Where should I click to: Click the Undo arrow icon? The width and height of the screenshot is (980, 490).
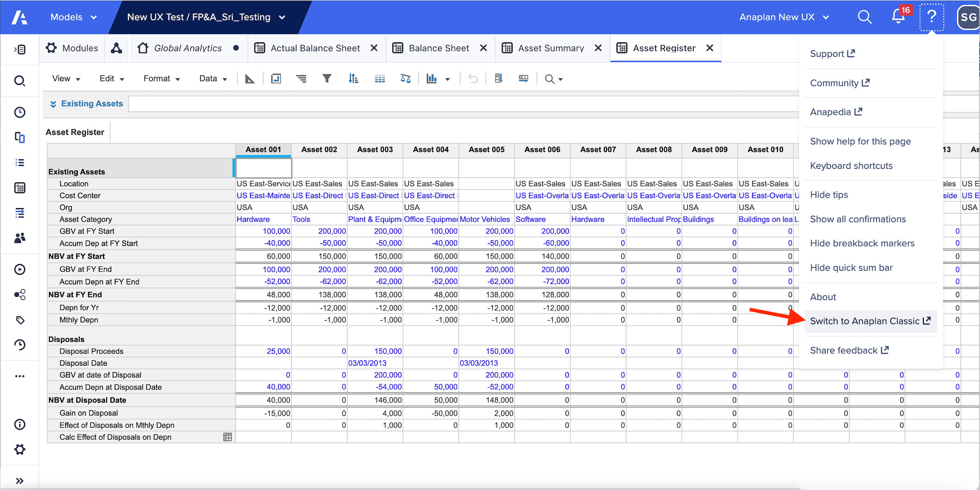pos(473,79)
